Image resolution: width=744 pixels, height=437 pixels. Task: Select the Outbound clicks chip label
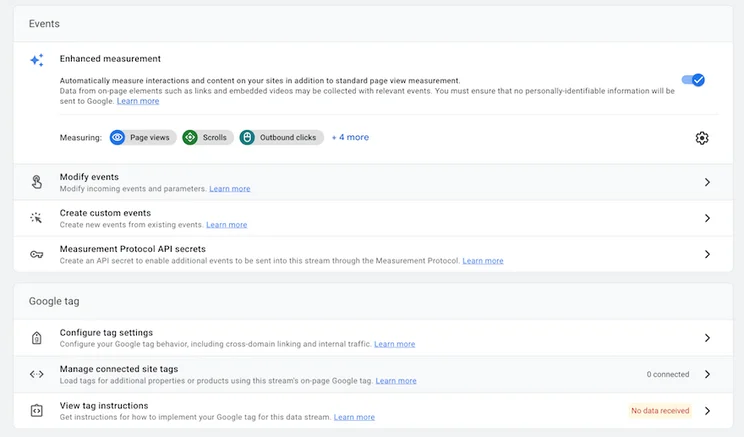[288, 138]
